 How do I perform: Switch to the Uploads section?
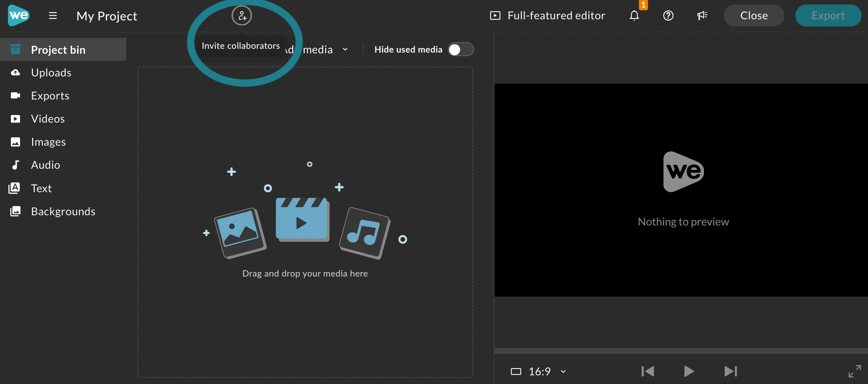point(63,73)
